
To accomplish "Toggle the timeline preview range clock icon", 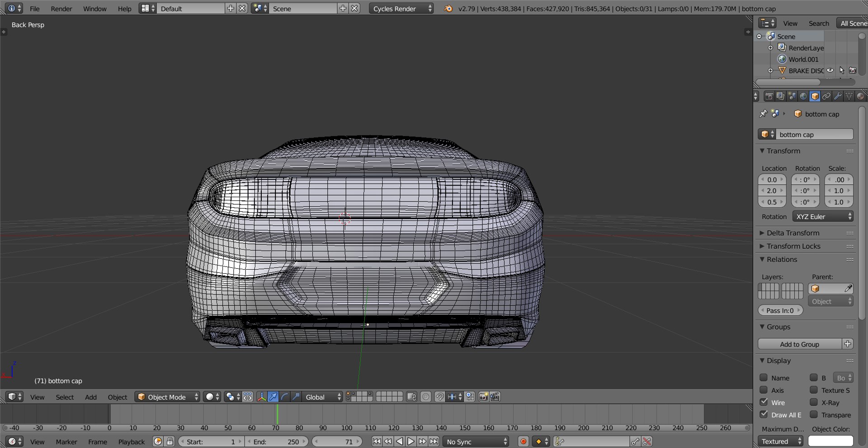I will click(158, 442).
